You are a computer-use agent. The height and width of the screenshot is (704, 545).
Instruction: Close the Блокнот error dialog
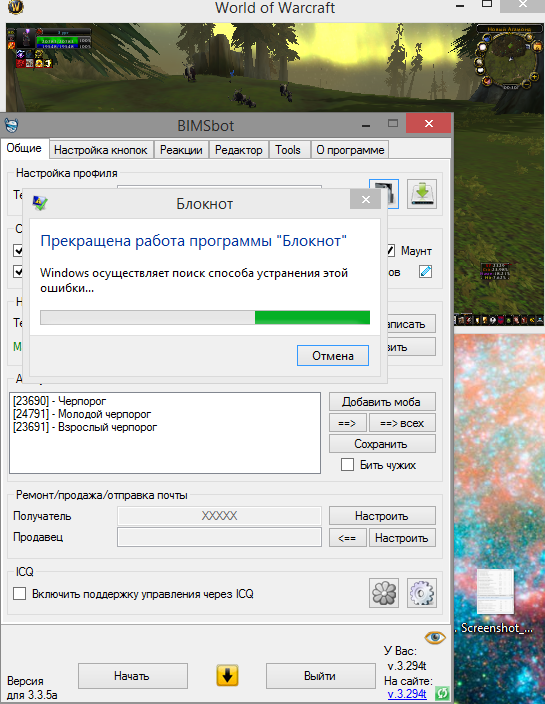pos(365,199)
